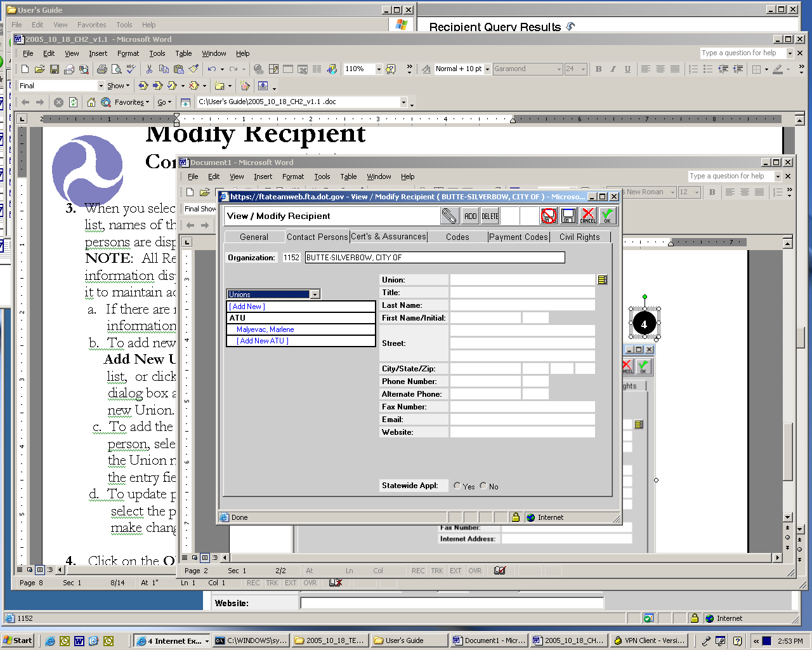812x650 pixels.
Task: Click the ADD button in Modify Recipient toolbar
Action: (470, 216)
